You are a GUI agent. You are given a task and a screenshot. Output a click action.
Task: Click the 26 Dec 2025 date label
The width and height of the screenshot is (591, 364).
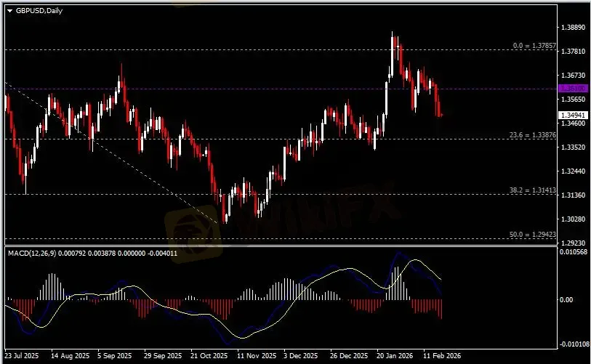pos(349,356)
